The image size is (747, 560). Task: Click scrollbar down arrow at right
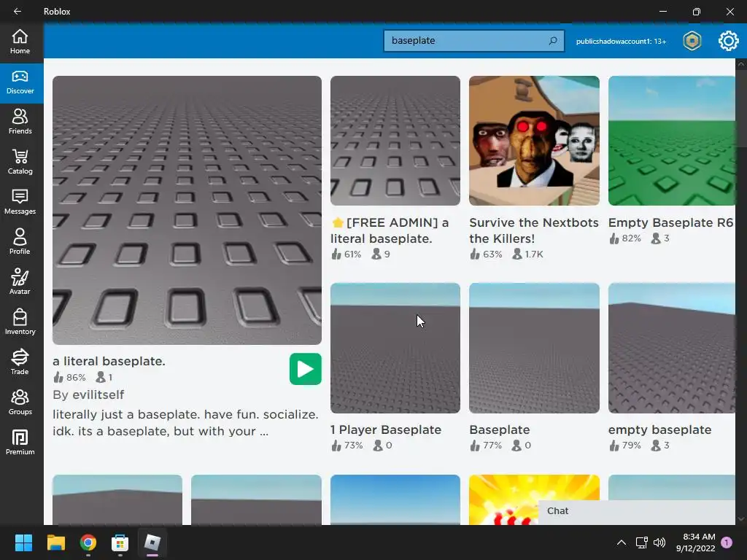click(741, 518)
